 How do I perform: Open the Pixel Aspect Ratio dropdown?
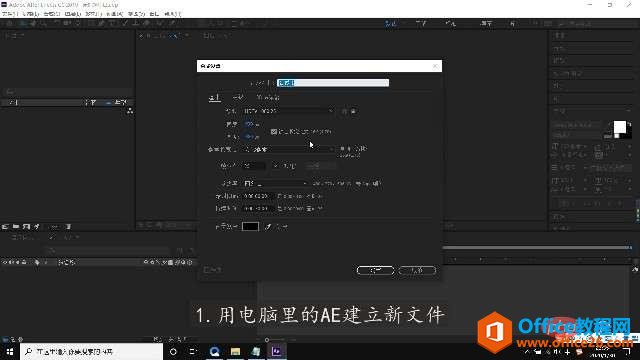(288, 149)
